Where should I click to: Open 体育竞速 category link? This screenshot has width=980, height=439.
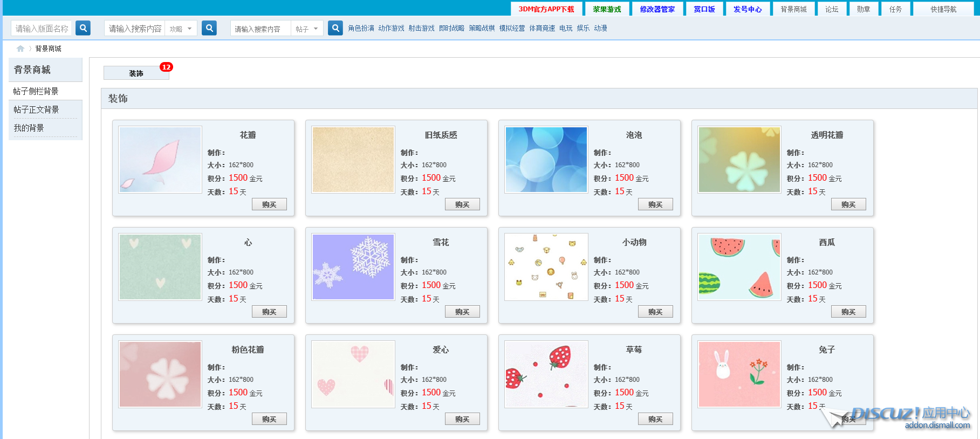click(x=542, y=28)
